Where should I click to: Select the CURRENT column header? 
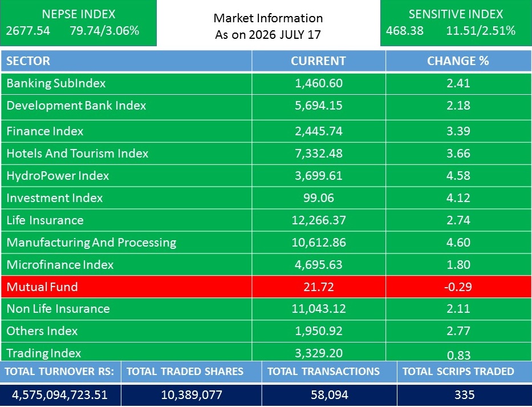coord(319,61)
